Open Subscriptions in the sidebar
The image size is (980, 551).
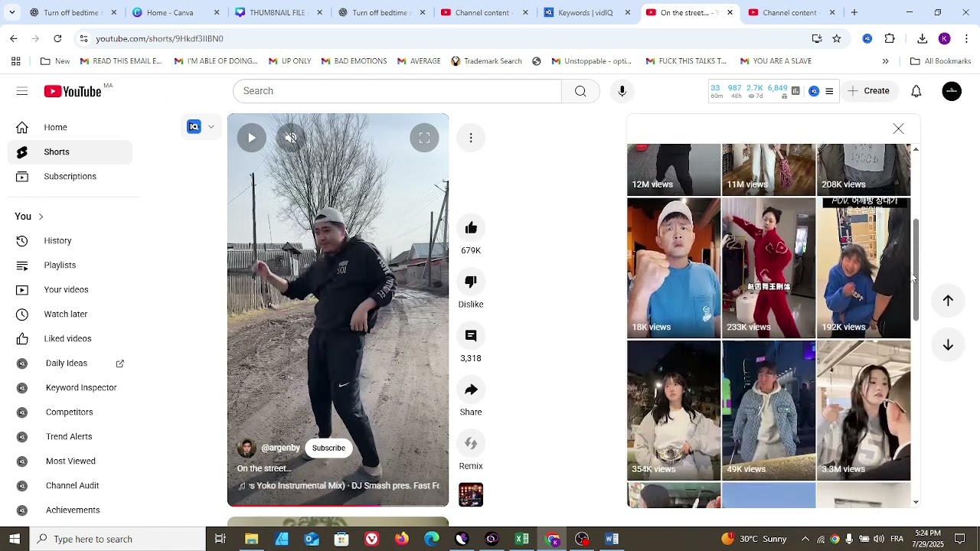[70, 177]
